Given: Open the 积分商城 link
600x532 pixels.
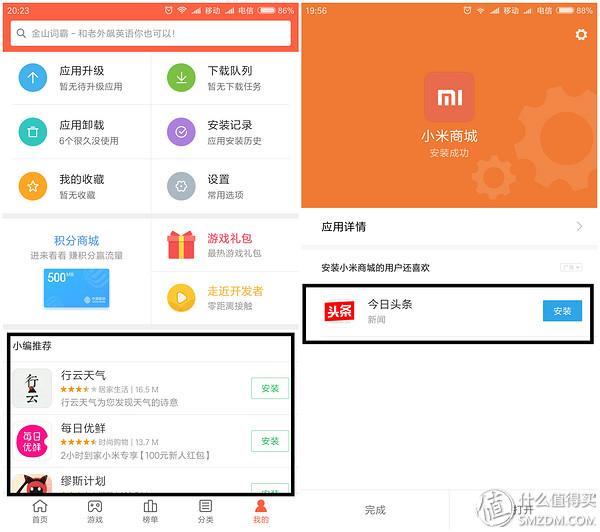Looking at the screenshot, I should click(77, 241).
